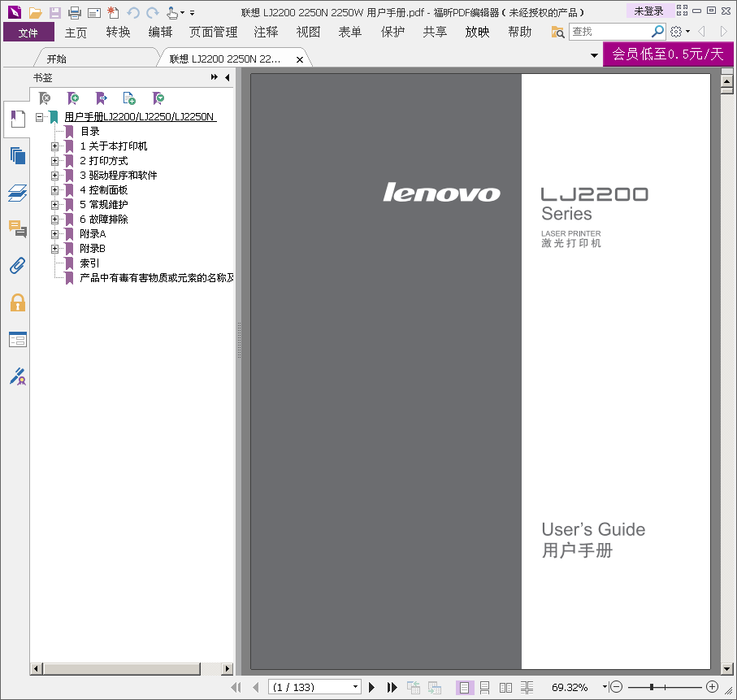Jump to the last page
Screen dimensions: 737x700
pyautogui.click(x=392, y=687)
